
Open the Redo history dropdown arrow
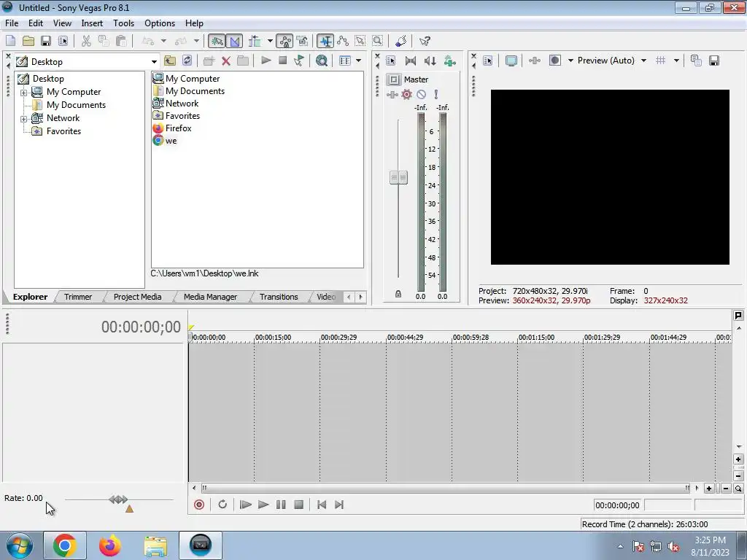(196, 41)
